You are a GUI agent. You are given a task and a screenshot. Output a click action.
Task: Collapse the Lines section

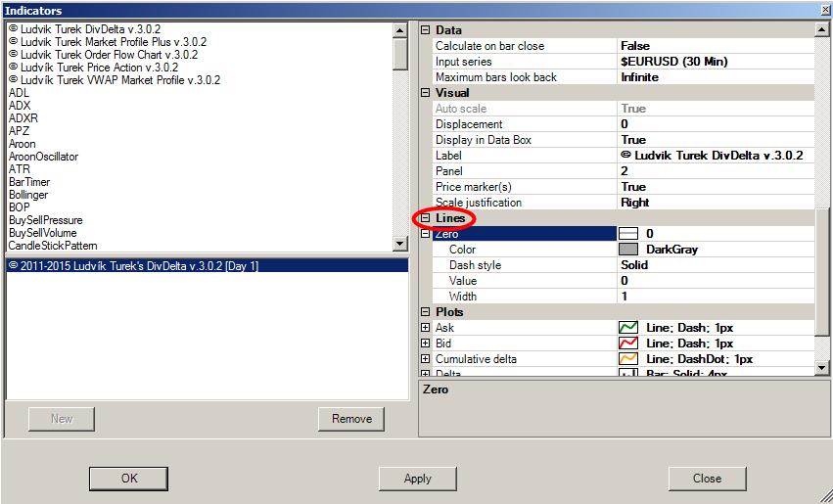tap(425, 217)
